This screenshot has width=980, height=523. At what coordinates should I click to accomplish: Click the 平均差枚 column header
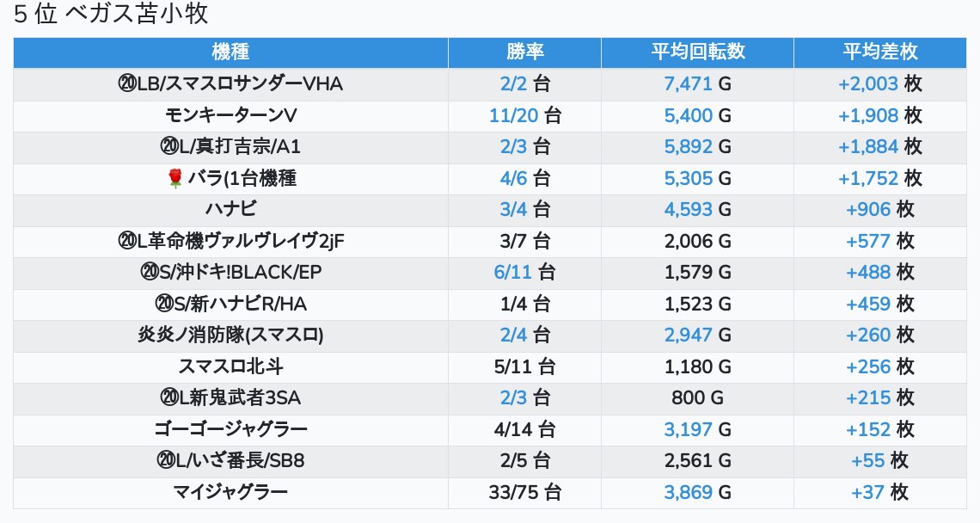pos(879,52)
